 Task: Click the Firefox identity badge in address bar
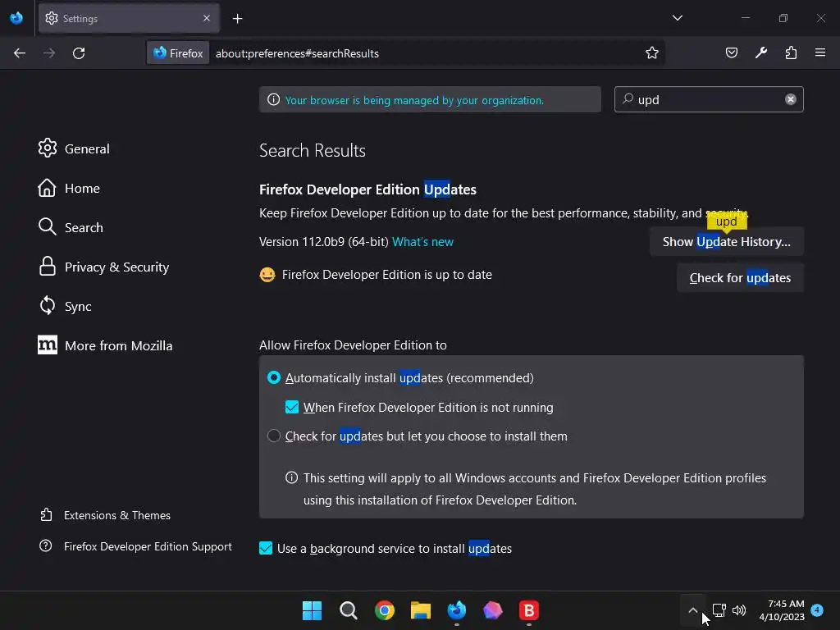pyautogui.click(x=178, y=53)
